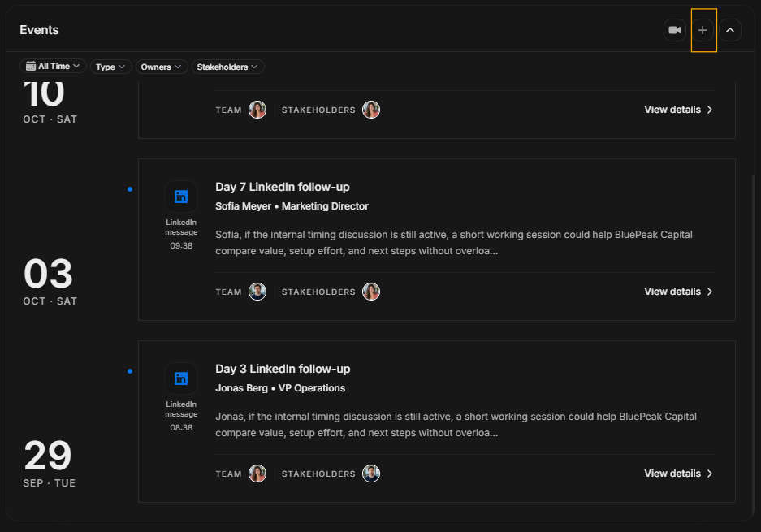Open the All Time date filter
Image resolution: width=761 pixels, height=532 pixels.
(x=53, y=66)
